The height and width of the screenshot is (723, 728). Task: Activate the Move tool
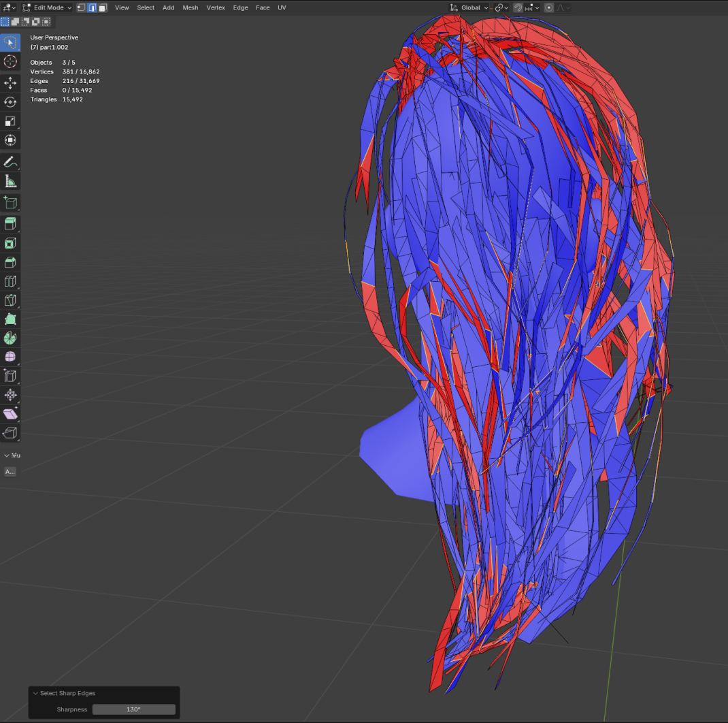point(10,83)
